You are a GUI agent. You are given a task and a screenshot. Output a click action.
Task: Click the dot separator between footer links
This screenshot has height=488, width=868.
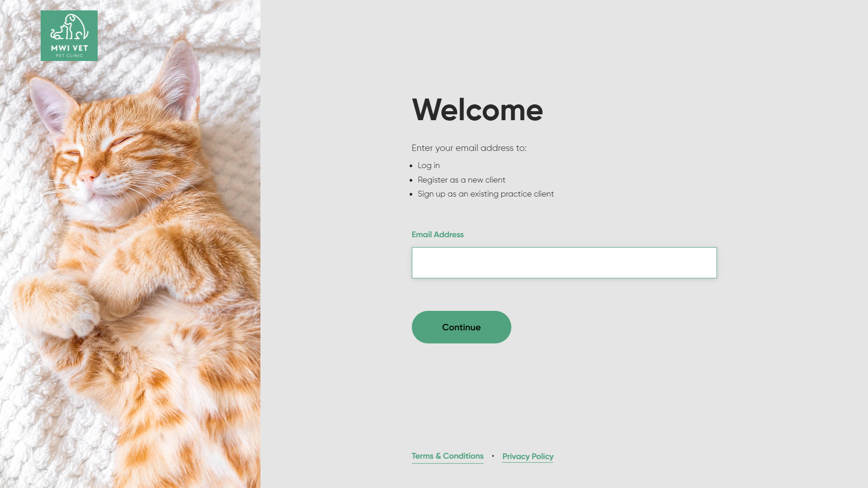(x=493, y=456)
